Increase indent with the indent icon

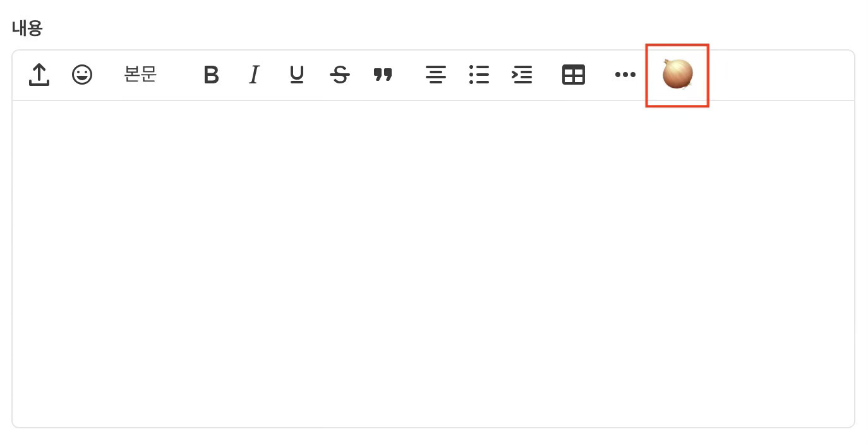pos(522,75)
